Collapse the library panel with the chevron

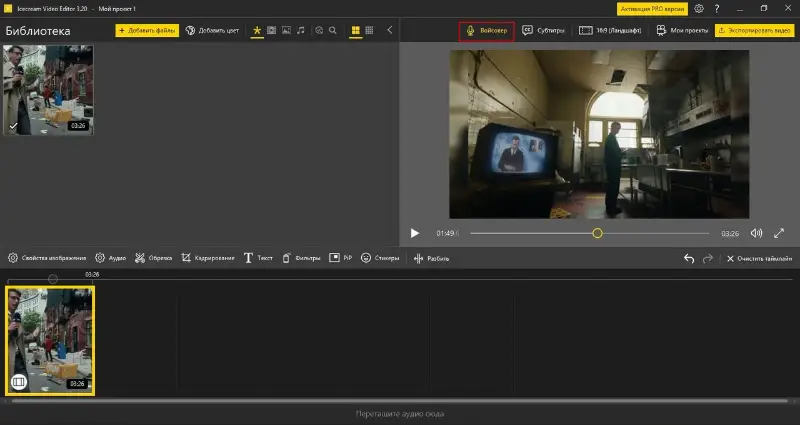point(389,30)
